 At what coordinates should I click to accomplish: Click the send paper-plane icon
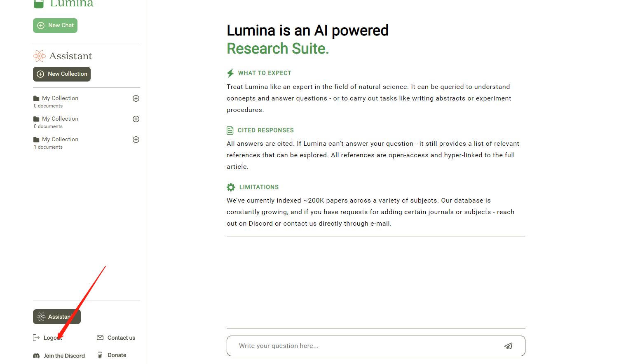[x=509, y=346]
